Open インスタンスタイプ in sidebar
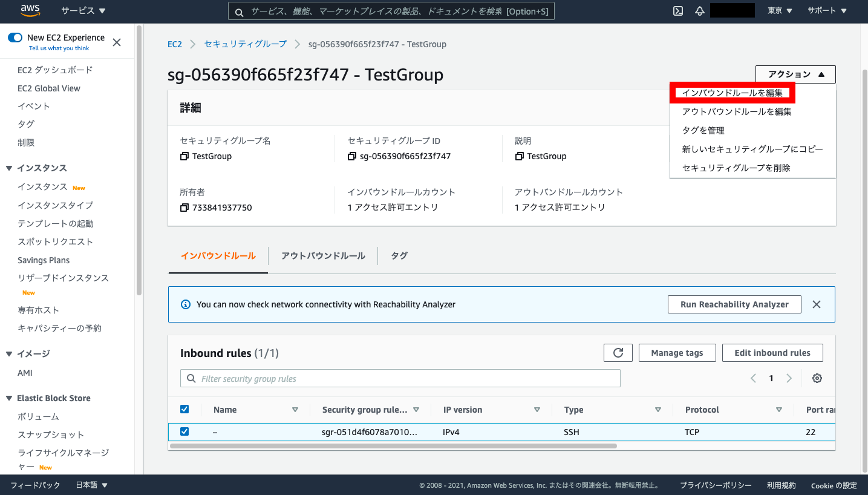The width and height of the screenshot is (868, 495). (56, 205)
